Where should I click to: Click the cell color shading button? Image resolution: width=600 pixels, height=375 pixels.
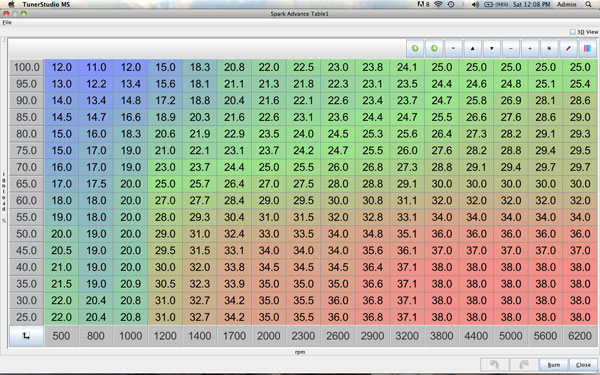point(587,49)
